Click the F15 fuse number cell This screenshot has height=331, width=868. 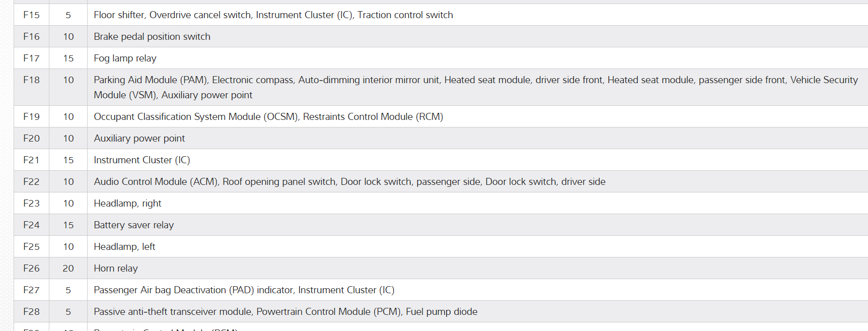tap(31, 15)
